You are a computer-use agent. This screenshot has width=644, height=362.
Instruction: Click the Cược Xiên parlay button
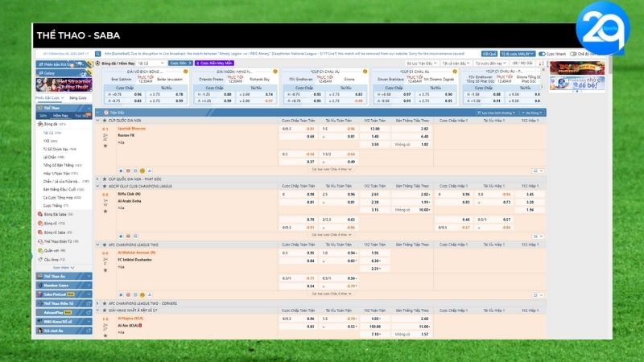click(x=180, y=64)
